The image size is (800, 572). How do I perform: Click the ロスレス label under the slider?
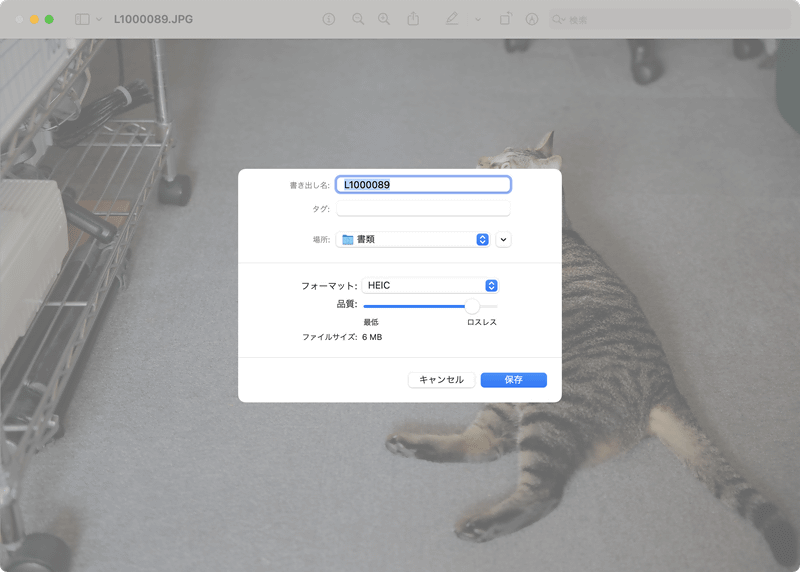(x=482, y=322)
